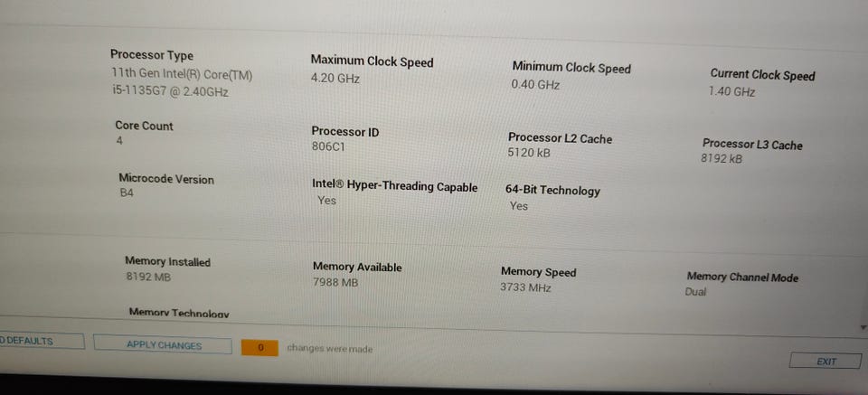This screenshot has width=868, height=395.
Task: Click the 64-Bit Technology label
Action: pyautogui.click(x=552, y=190)
